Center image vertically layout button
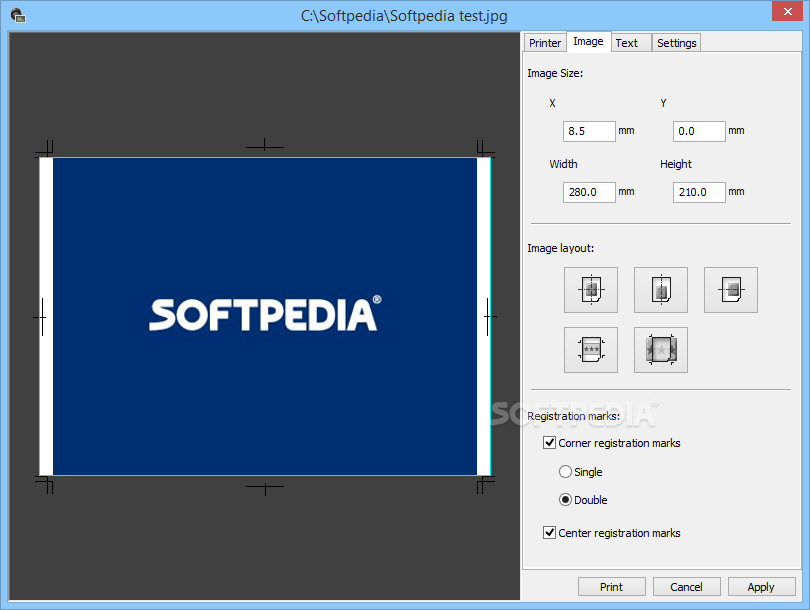The height and width of the screenshot is (610, 810). tap(730, 290)
